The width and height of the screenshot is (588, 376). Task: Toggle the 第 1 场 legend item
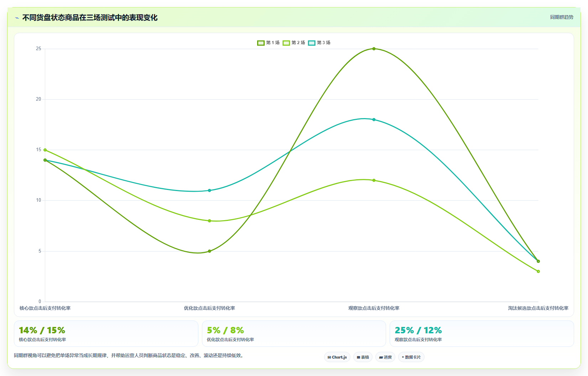[269, 43]
